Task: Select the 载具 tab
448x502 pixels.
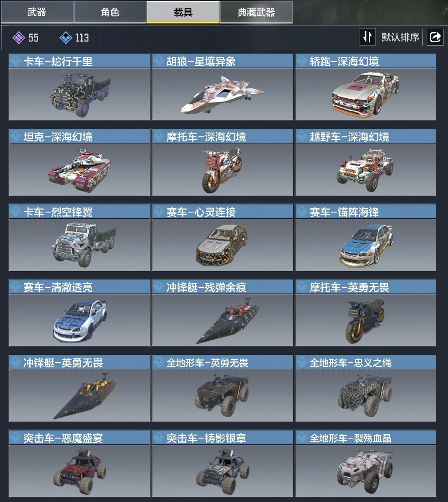Action: (183, 12)
